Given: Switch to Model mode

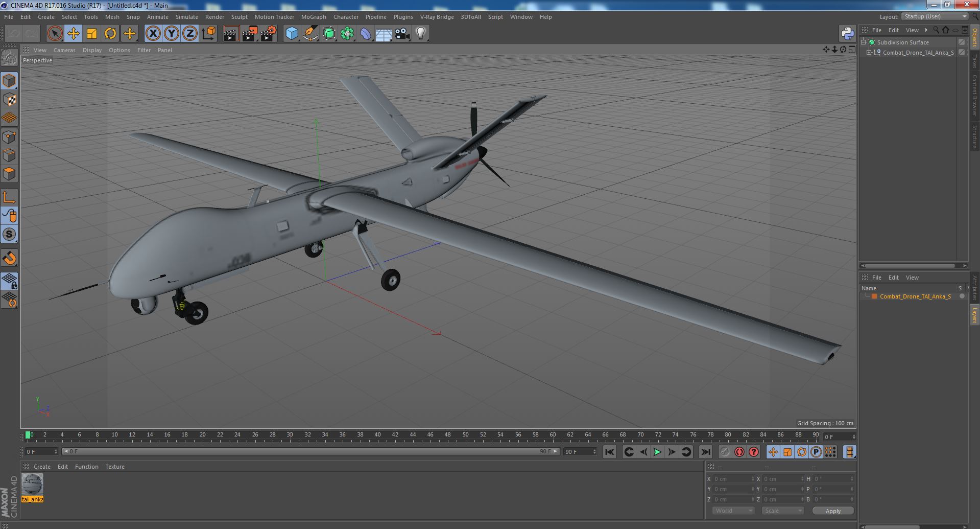Looking at the screenshot, I should [9, 81].
